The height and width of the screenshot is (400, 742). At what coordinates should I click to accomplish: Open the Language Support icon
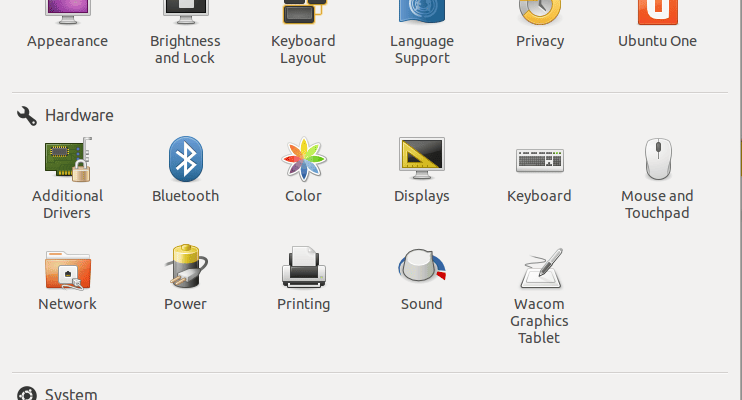(422, 12)
